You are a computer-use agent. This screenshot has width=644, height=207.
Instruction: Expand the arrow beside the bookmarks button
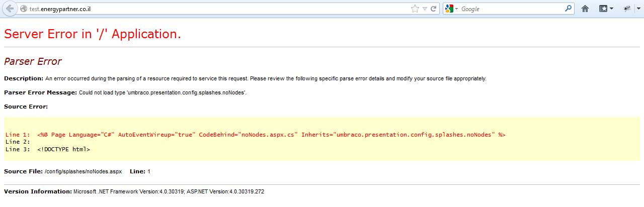pyautogui.click(x=611, y=9)
